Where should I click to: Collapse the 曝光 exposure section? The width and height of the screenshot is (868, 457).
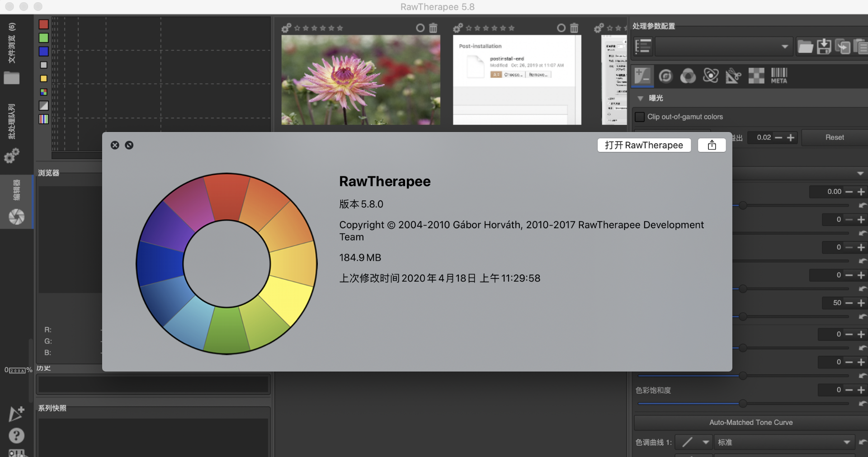(640, 99)
